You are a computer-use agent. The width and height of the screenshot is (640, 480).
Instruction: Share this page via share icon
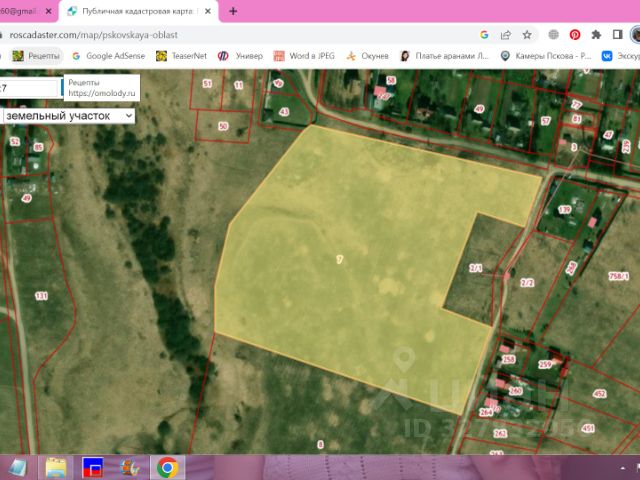[x=506, y=35]
